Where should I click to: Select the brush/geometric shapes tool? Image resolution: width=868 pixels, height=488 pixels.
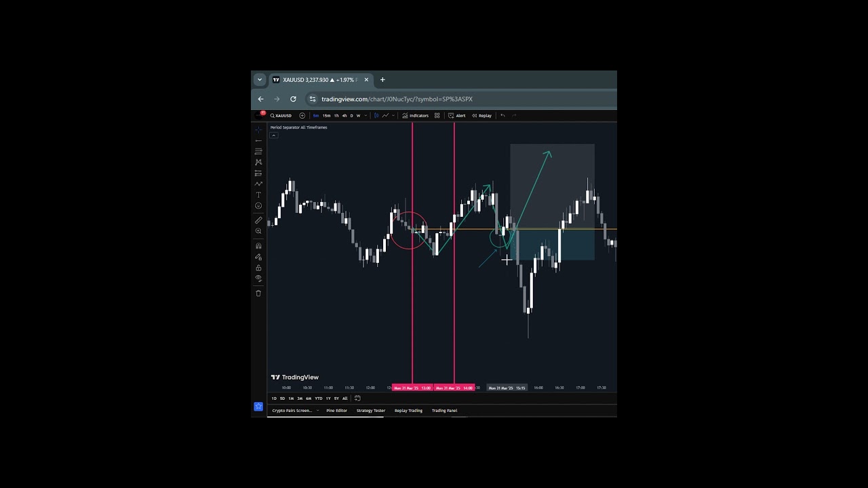click(258, 184)
